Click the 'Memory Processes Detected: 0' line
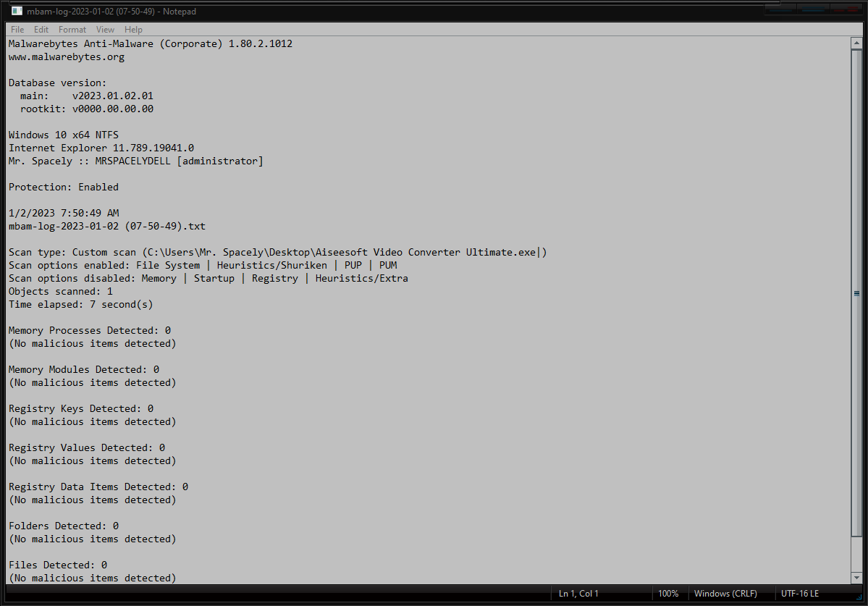The width and height of the screenshot is (868, 606). (x=90, y=330)
